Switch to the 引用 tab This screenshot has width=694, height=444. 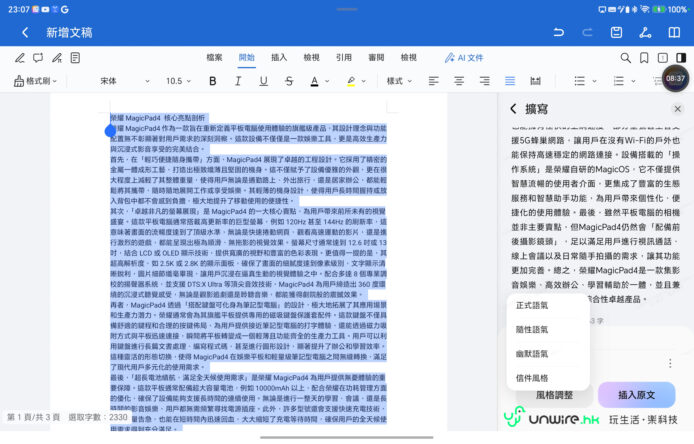pyautogui.click(x=344, y=58)
